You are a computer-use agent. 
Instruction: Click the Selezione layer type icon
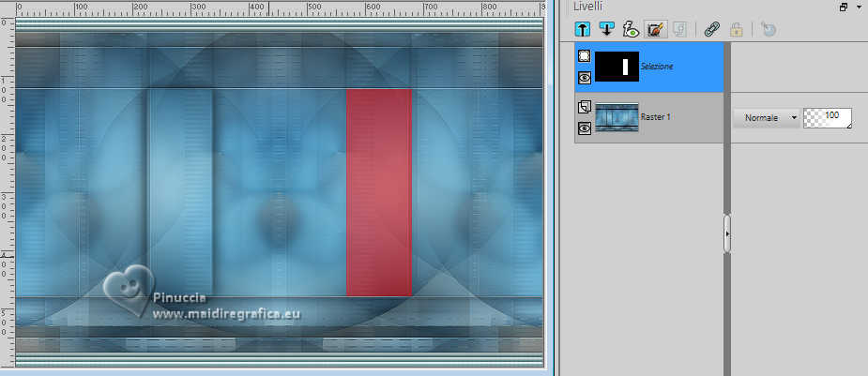click(584, 56)
